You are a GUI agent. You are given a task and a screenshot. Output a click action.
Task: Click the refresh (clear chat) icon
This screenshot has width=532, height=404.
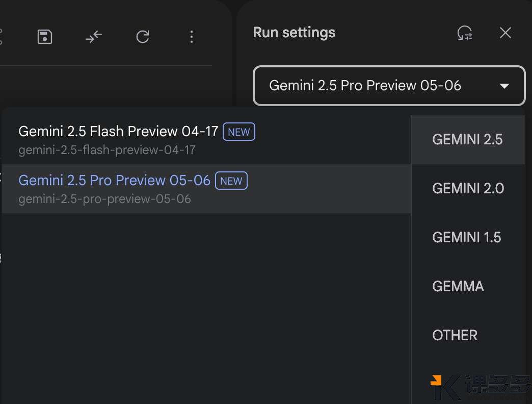pos(143,37)
